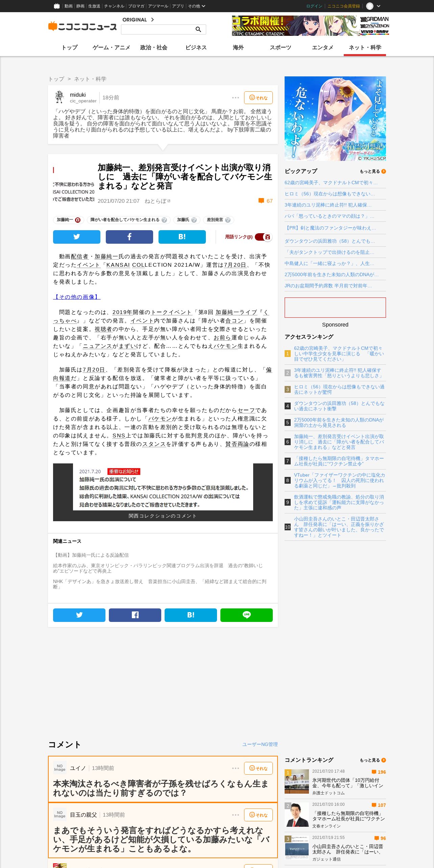The image size is (434, 868).
Task: Click それな on 目玉の親父's comment
Action: pos(258,815)
